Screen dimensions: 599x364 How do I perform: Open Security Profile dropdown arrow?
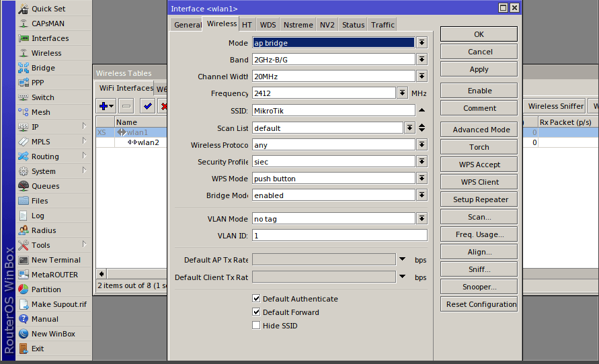(x=422, y=162)
